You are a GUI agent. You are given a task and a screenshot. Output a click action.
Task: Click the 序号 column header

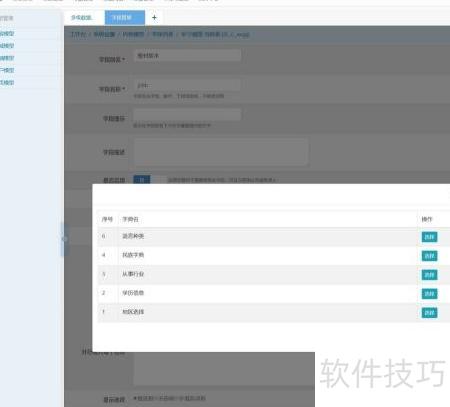click(107, 219)
